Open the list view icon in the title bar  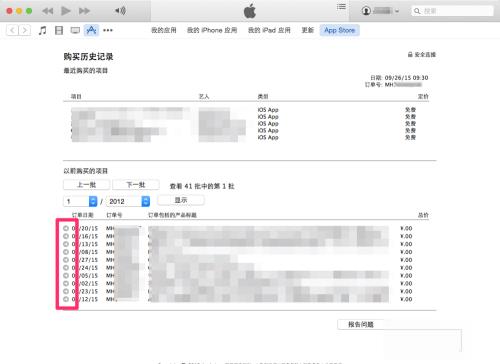click(x=341, y=7)
